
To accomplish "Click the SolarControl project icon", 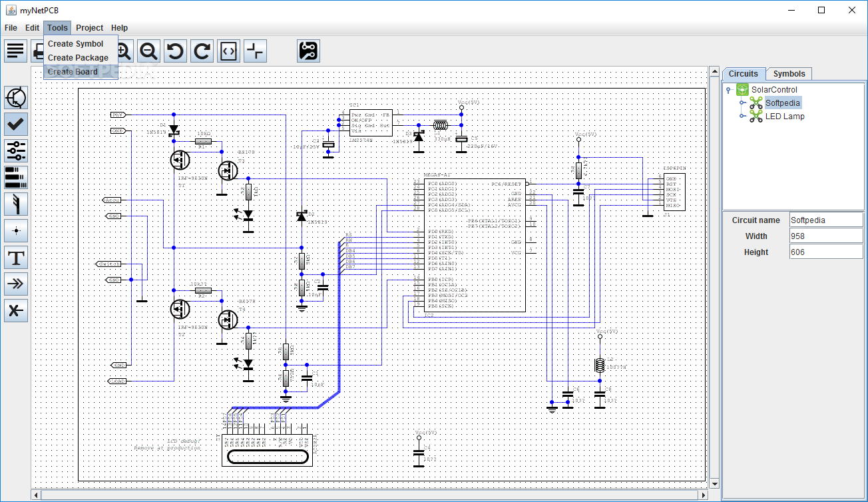I will pos(743,89).
